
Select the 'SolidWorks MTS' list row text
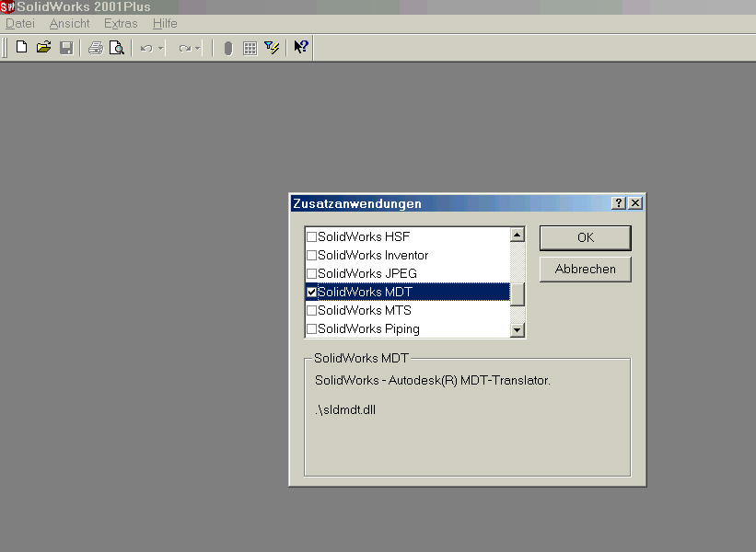coord(365,310)
